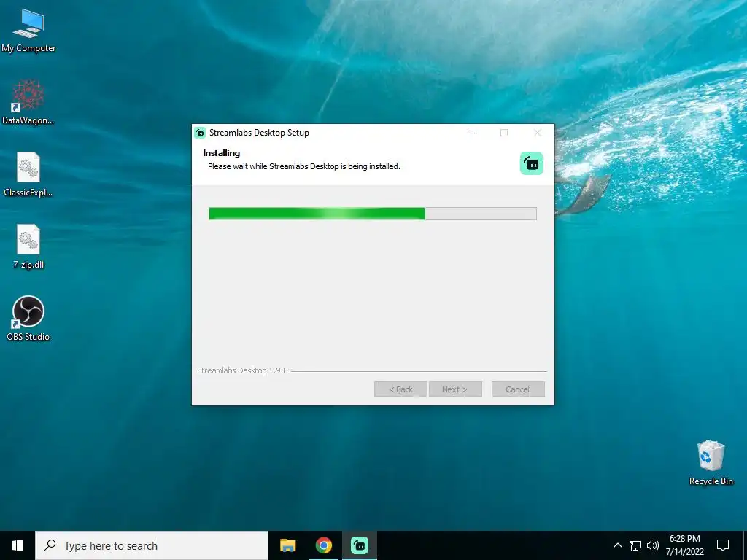Viewport: 747px width, 560px height.
Task: Open the network status tray icon
Action: click(x=635, y=545)
